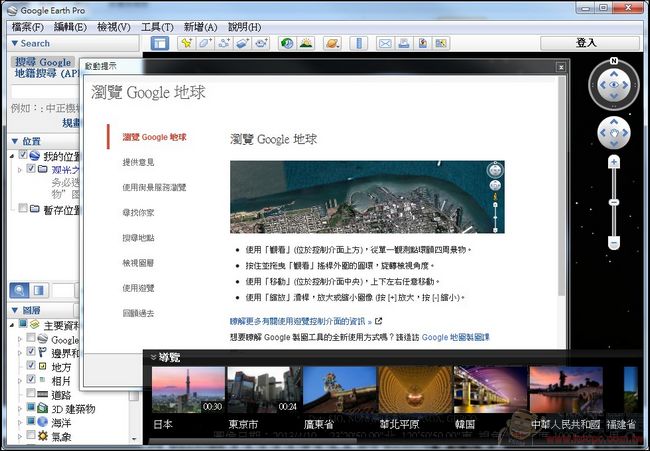Viewport: 650px width, 451px height.
Task: Collapse the 位置 panel
Action: [x=15, y=141]
